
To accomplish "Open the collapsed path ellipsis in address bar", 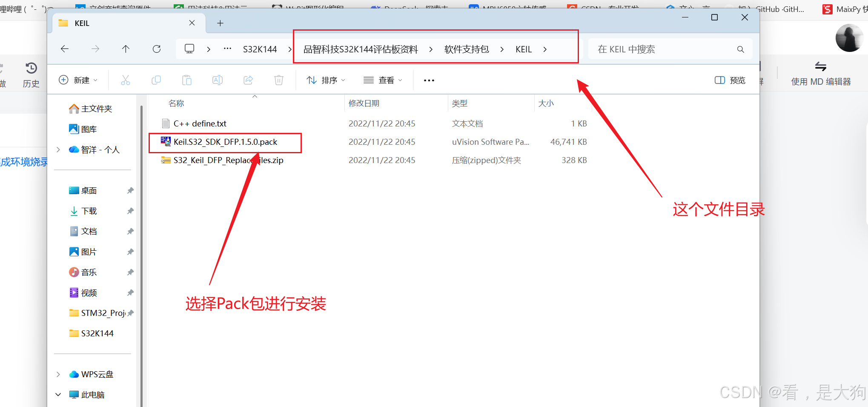I will [x=228, y=49].
